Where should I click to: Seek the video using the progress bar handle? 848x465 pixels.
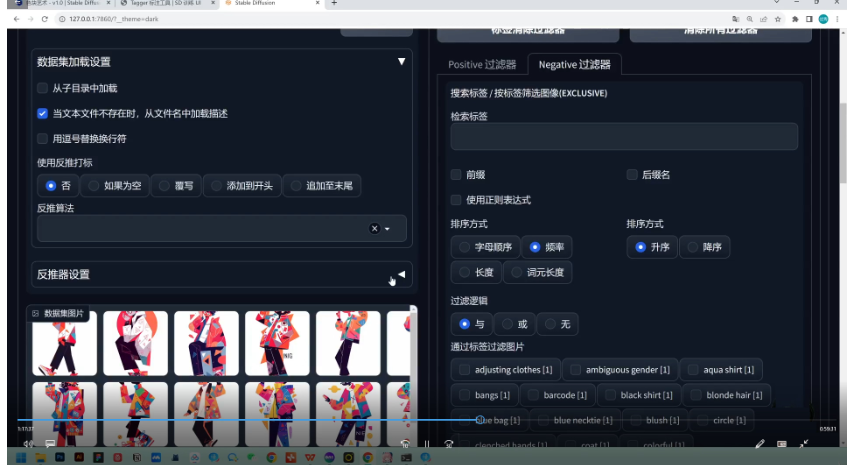point(479,420)
